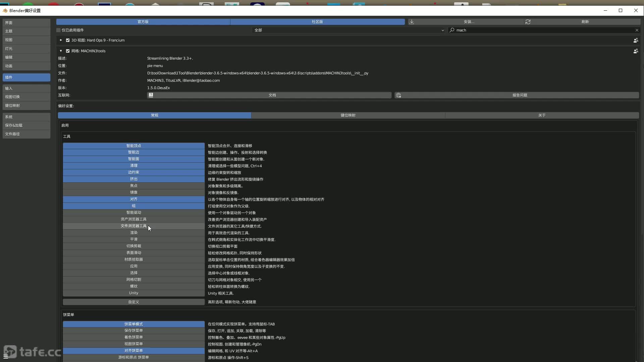Enable the 智能驱动 tool
This screenshot has height=362, width=644.
(133, 213)
